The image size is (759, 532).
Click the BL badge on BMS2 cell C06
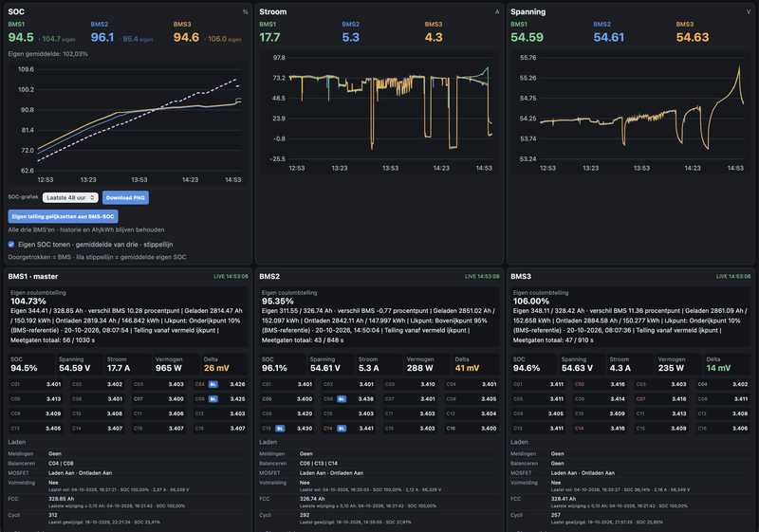342,399
